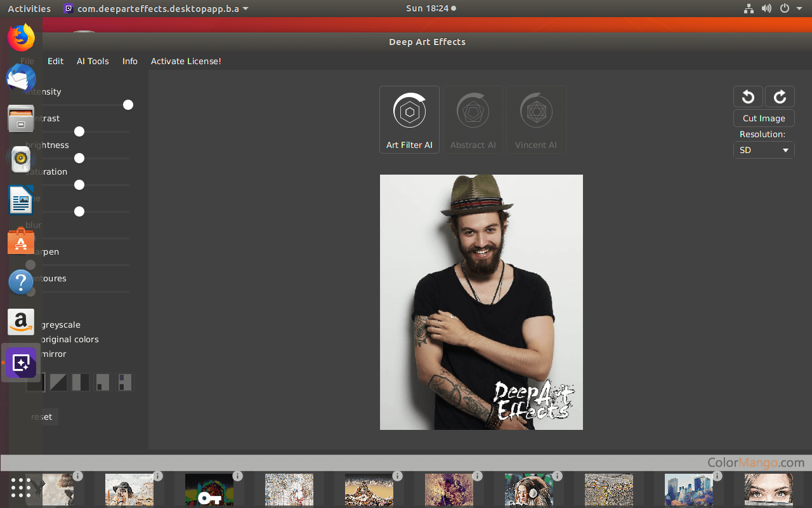
Task: Click the redo arrow button
Action: point(780,97)
